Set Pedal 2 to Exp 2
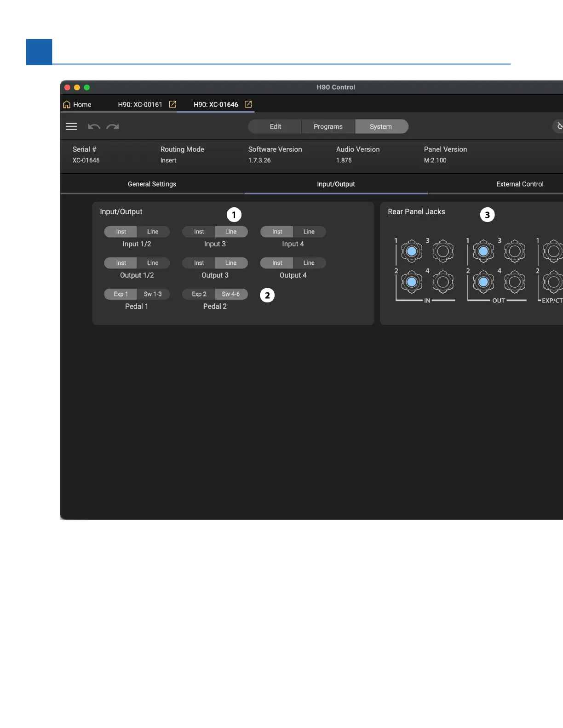This screenshot has width=563, height=728. click(199, 294)
